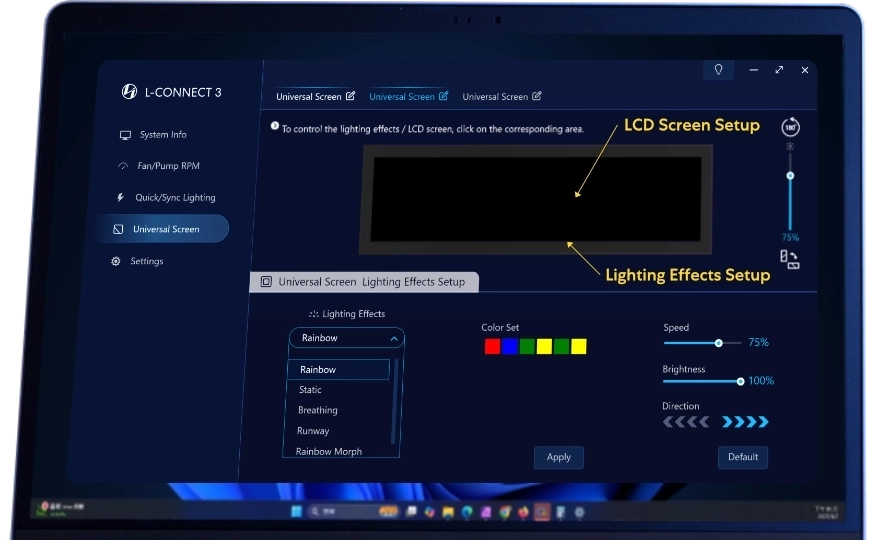Choose Rainbow Morph lighting effect
The width and height of the screenshot is (883, 540).
[x=329, y=451]
